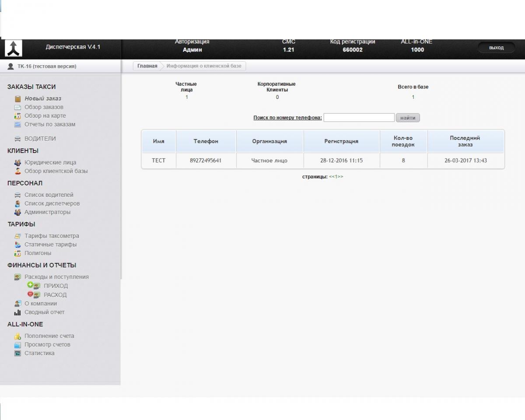Click the red minus РАСХОД icon

30,294
